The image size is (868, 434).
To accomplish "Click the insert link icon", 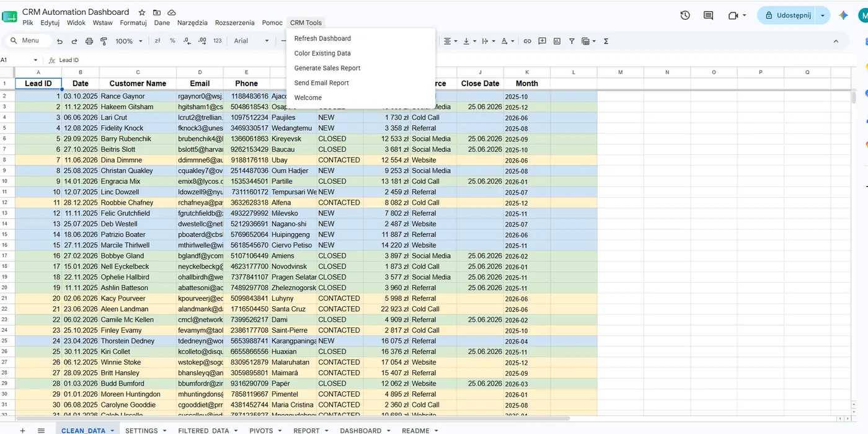I will point(527,41).
